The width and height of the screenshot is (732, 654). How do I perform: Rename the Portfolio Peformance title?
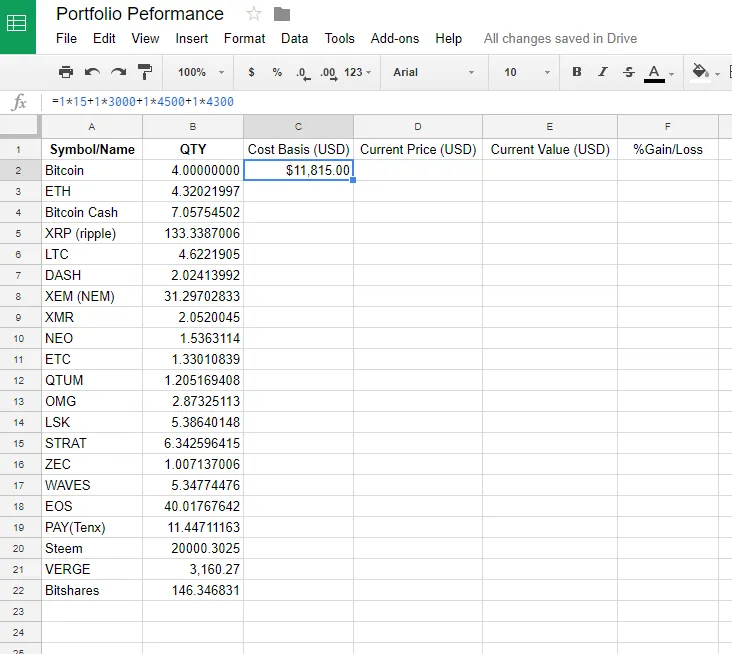(140, 14)
